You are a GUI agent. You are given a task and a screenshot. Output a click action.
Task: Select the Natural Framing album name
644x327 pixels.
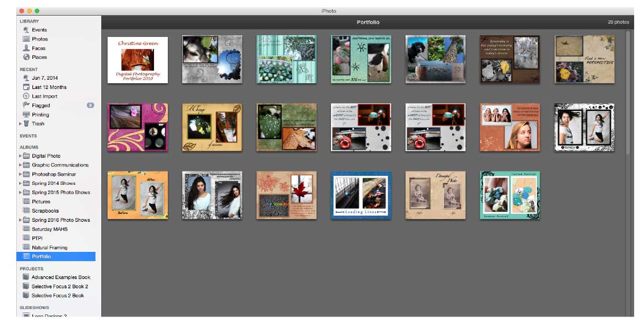pyautogui.click(x=50, y=247)
